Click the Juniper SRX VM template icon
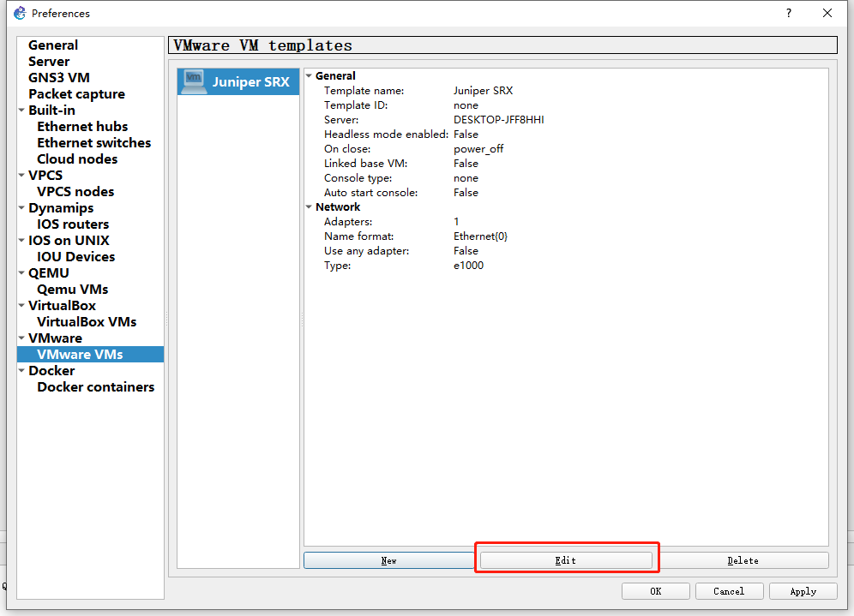 194,81
